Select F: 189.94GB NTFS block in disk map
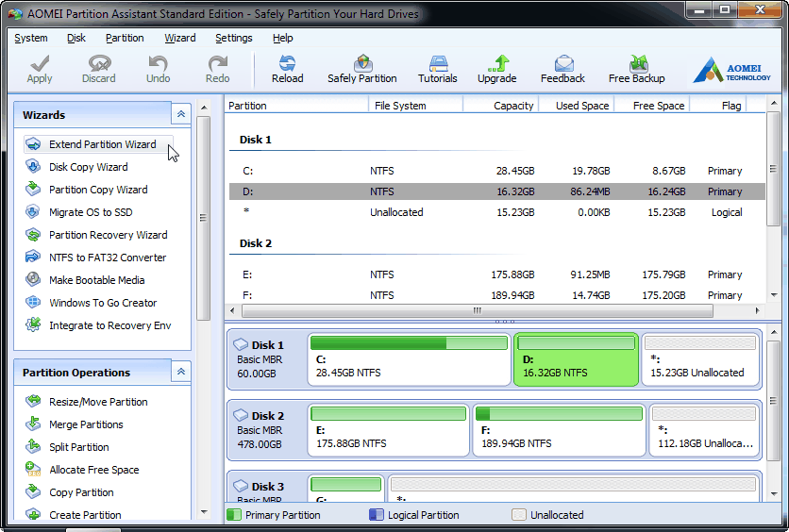 559,430
